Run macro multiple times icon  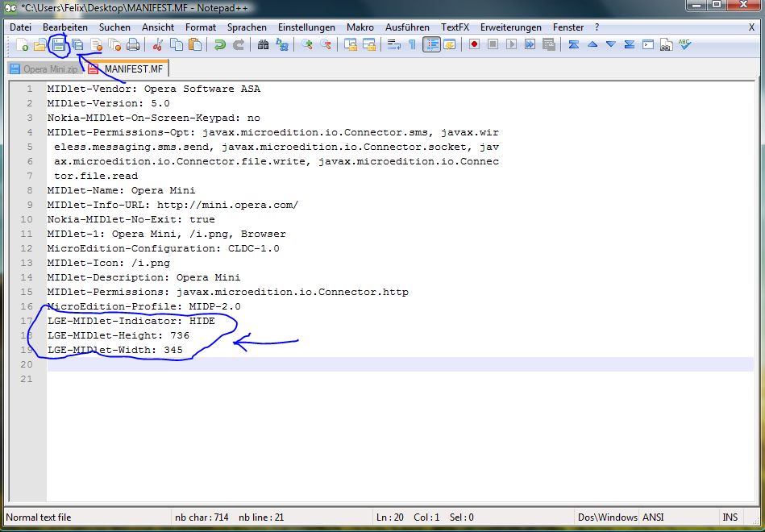point(530,45)
